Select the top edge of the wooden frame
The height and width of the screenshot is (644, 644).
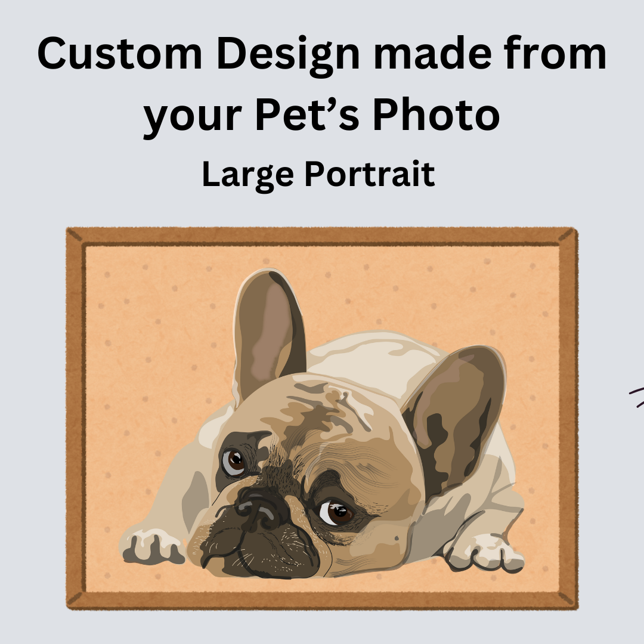point(322,237)
